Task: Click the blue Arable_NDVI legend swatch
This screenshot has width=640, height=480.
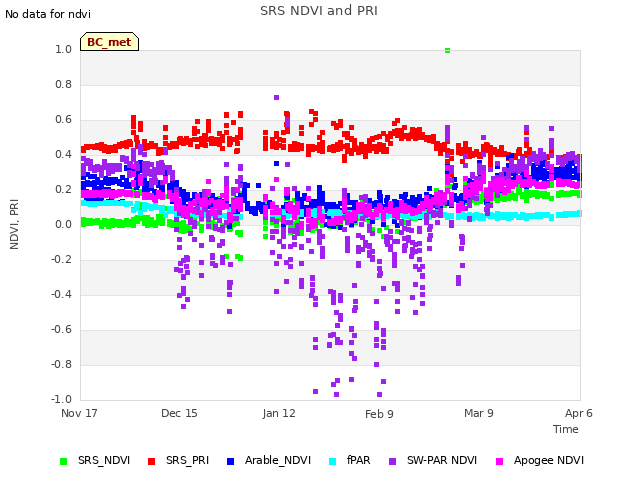Action: click(230, 461)
